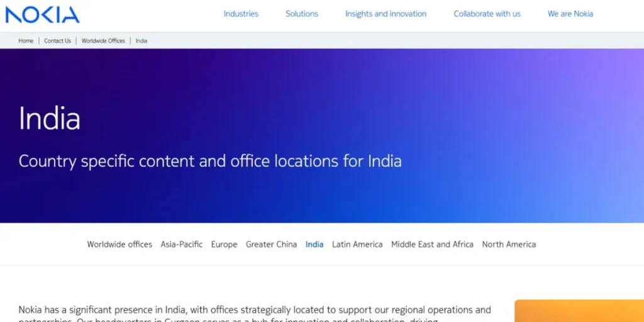This screenshot has height=322, width=644.
Task: Select the Europe region tab
Action: [224, 245]
